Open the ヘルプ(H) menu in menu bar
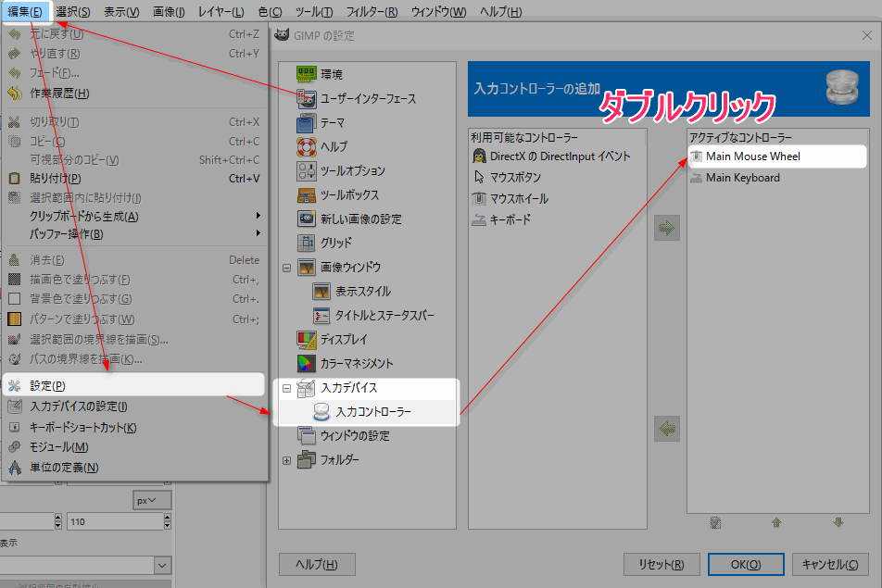The width and height of the screenshot is (882, 588). tap(500, 11)
